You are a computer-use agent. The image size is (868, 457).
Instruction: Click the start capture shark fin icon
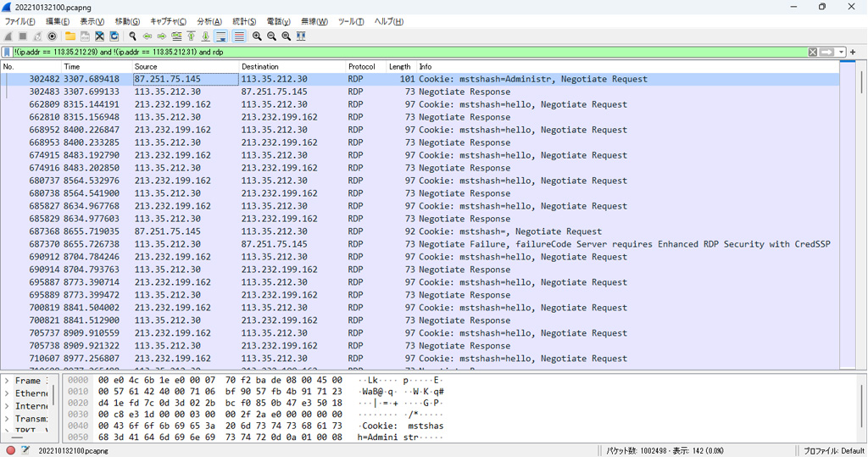pos(8,36)
